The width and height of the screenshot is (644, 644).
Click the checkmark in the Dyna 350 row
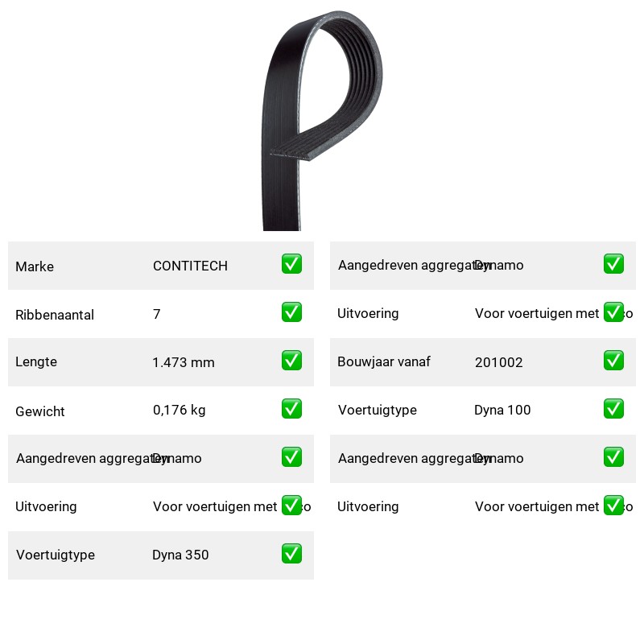click(291, 554)
